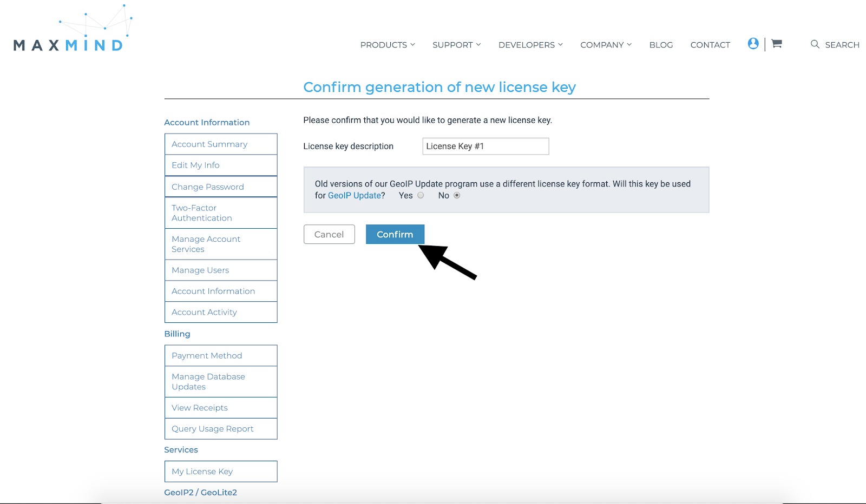Click the search magnifier icon
The width and height of the screenshot is (866, 504).
click(x=815, y=44)
